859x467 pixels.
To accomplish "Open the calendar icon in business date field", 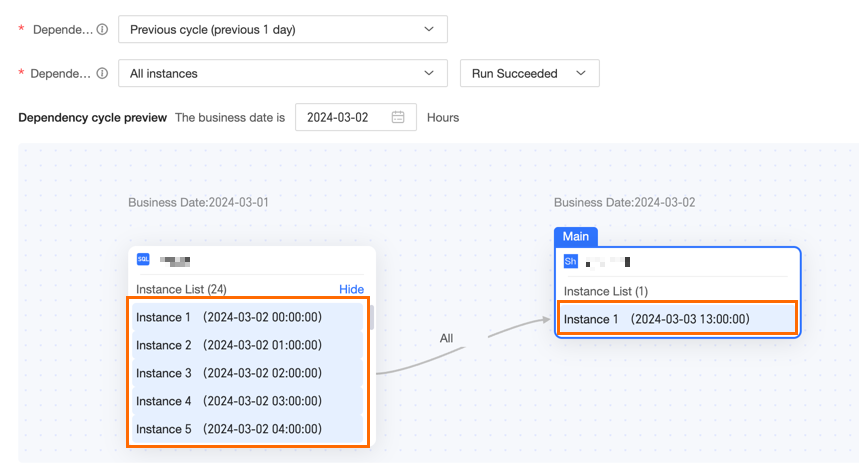I will (x=398, y=117).
